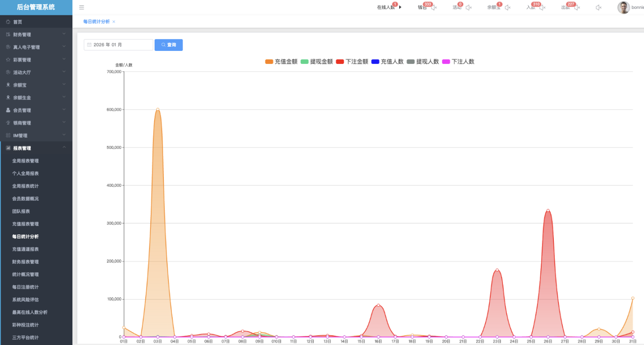Select 系统风险评估 menu item
Image resolution: width=644 pixels, height=345 pixels.
(25, 300)
